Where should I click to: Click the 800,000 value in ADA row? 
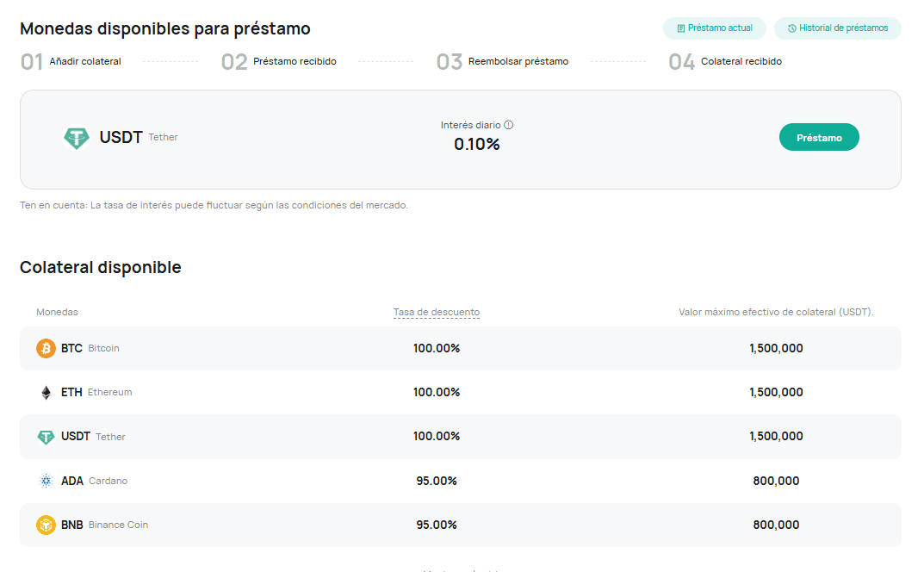tap(776, 482)
